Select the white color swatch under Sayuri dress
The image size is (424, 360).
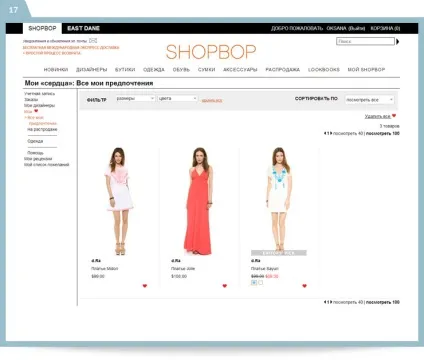pos(260,283)
